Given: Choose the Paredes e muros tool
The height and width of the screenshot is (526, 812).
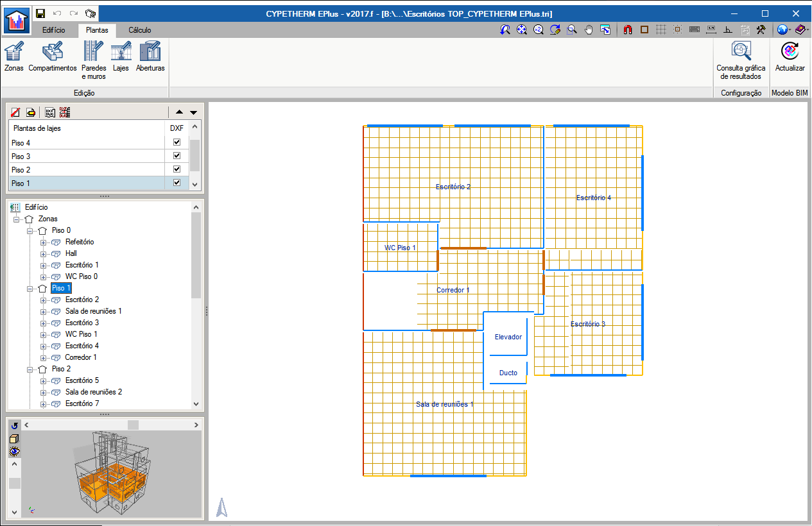Looking at the screenshot, I should click(x=94, y=60).
